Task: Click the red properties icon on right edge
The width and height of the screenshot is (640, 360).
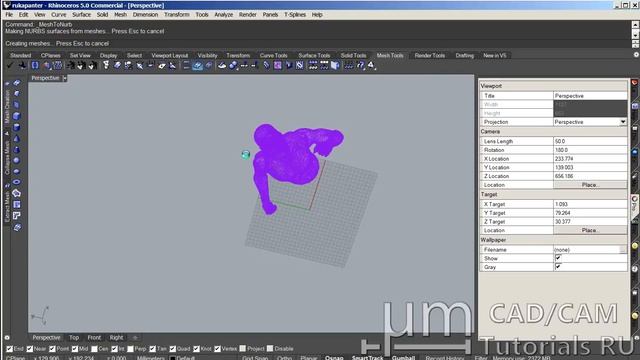Action: [635, 82]
